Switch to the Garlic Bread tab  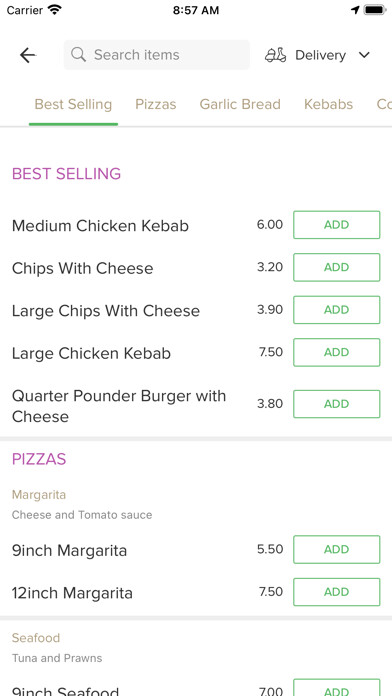240,104
